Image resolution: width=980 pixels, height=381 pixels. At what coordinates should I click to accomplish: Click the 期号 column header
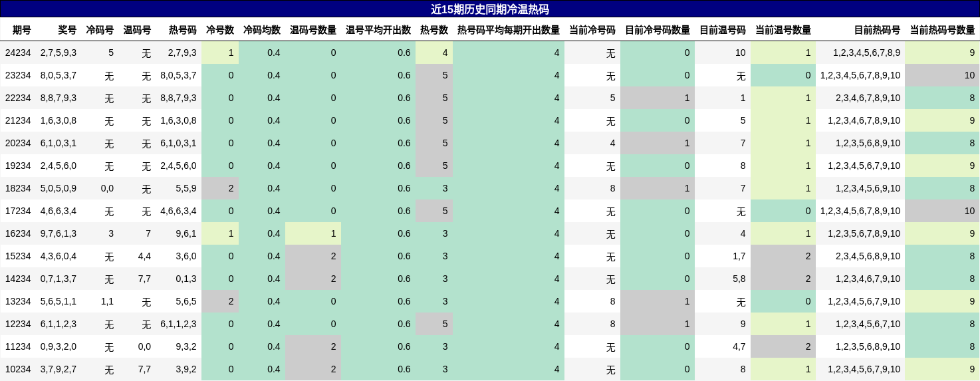pyautogui.click(x=22, y=30)
